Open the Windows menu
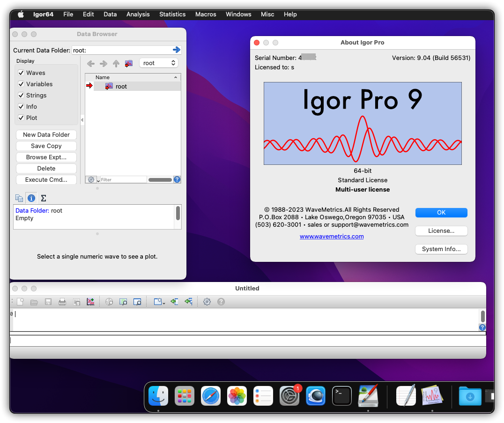Screen dimensions: 504x423 point(238,14)
